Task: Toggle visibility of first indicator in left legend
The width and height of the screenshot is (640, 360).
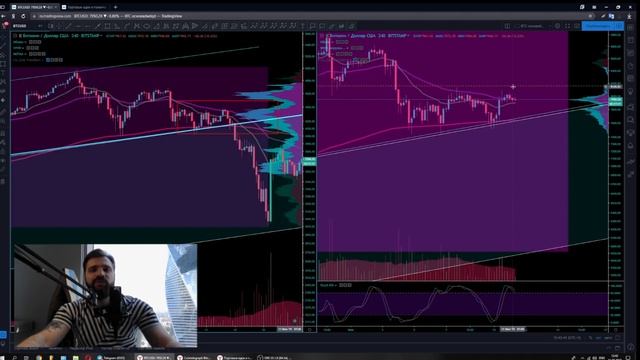Action: click(32, 42)
